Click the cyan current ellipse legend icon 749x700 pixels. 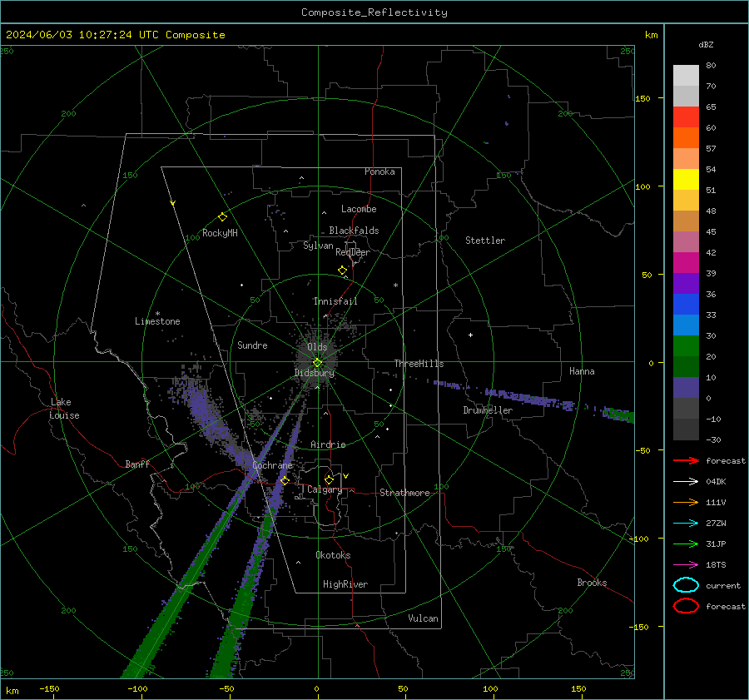(x=686, y=585)
